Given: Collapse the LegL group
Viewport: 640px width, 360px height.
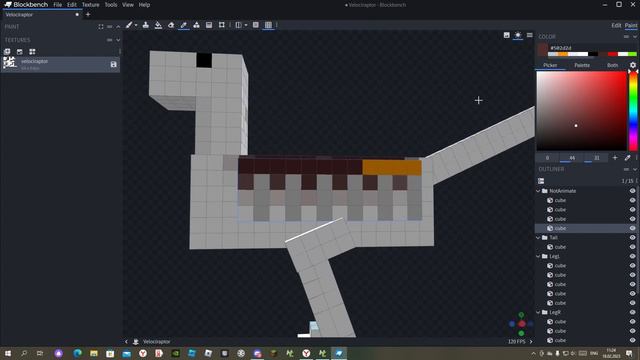Looking at the screenshot, I should point(538,256).
